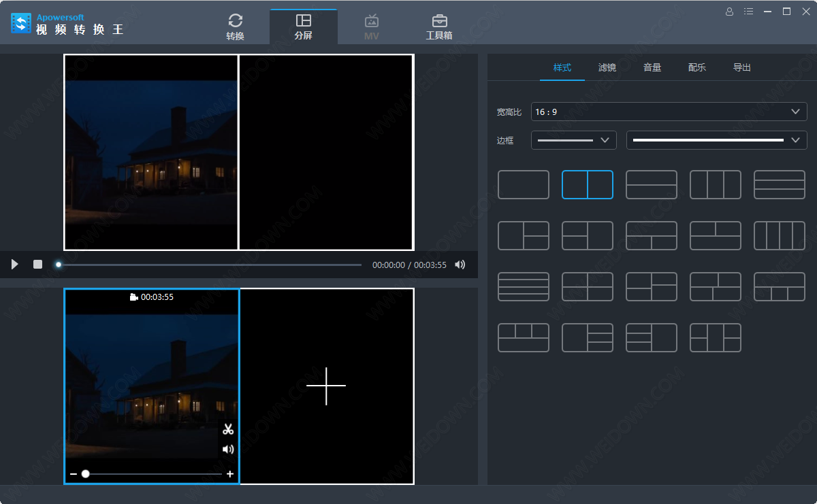The height and width of the screenshot is (504, 817).
Task: Click the zoom in plus icon
Action: 230,474
